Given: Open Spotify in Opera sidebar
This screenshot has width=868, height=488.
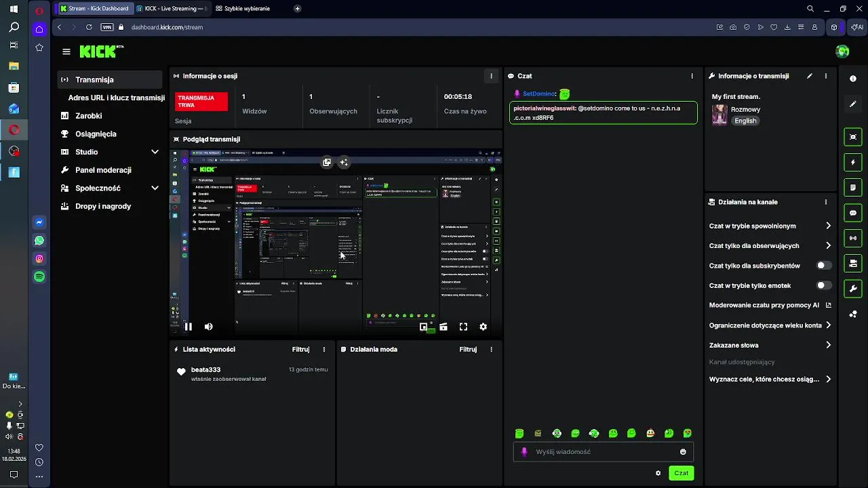Looking at the screenshot, I should point(39,277).
